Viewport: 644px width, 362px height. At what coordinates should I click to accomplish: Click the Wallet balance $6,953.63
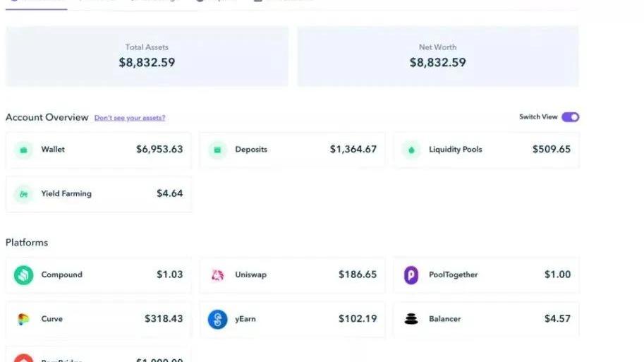click(159, 150)
